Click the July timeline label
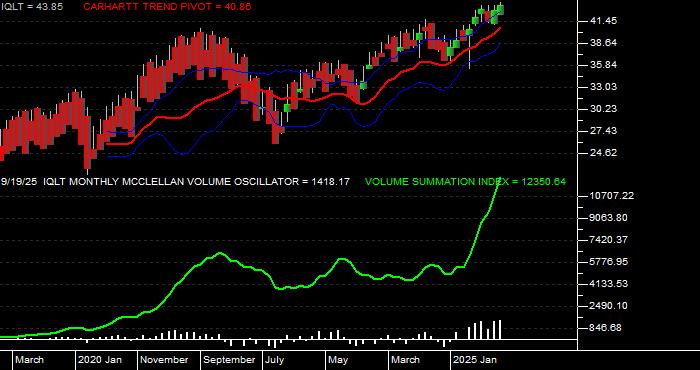Screen dimensions: 700x370 [275, 360]
